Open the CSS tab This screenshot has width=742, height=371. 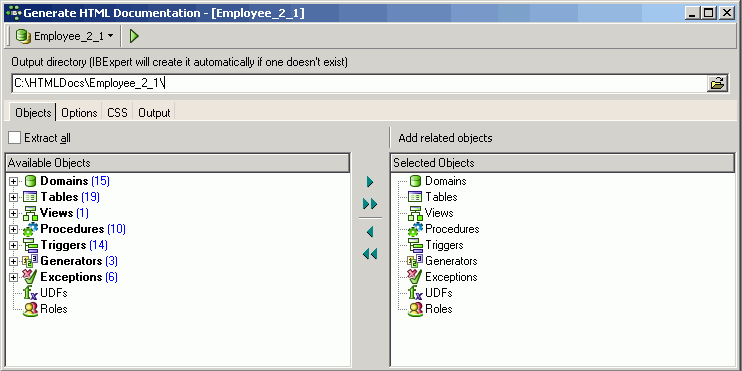(x=117, y=113)
